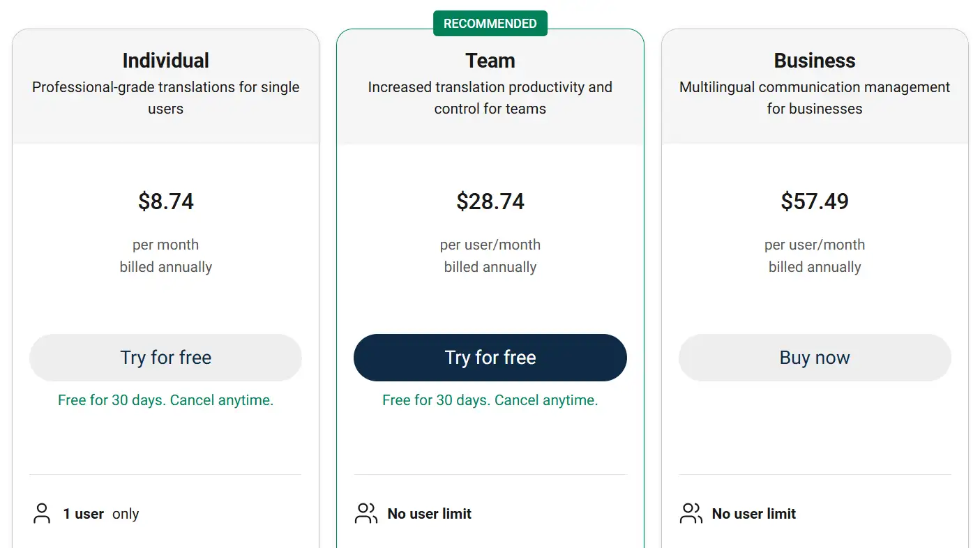This screenshot has width=980, height=548.
Task: Click the $57.49 Business price
Action: (x=815, y=201)
